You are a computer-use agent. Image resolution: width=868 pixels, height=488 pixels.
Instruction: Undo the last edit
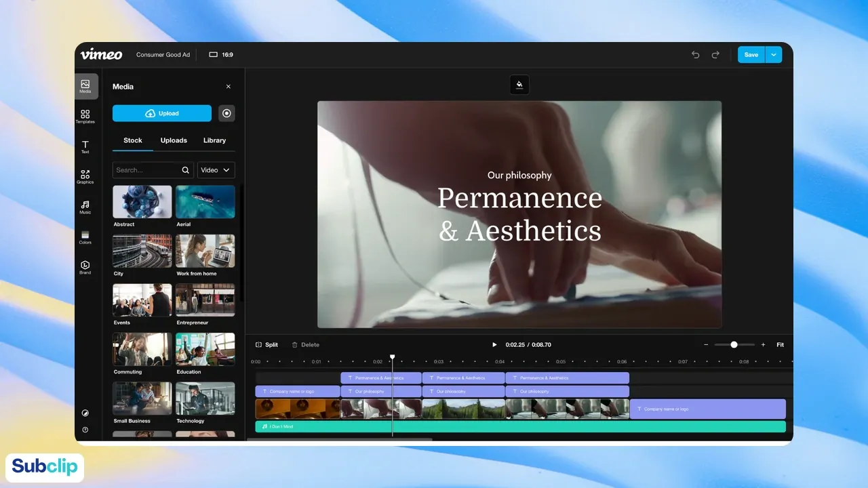pos(695,55)
